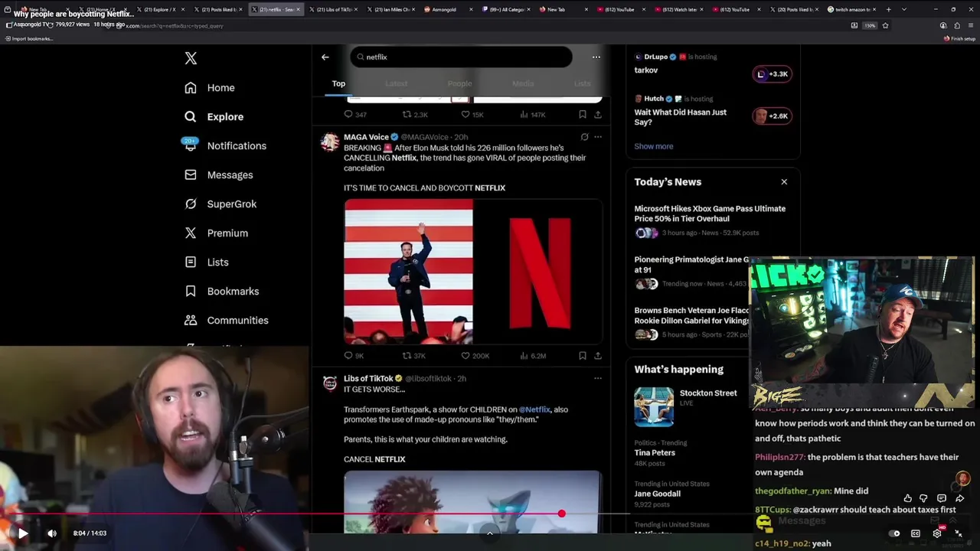Open the list-all-tabs dropdown arrow
This screenshot has height=551, width=980.
point(904,9)
